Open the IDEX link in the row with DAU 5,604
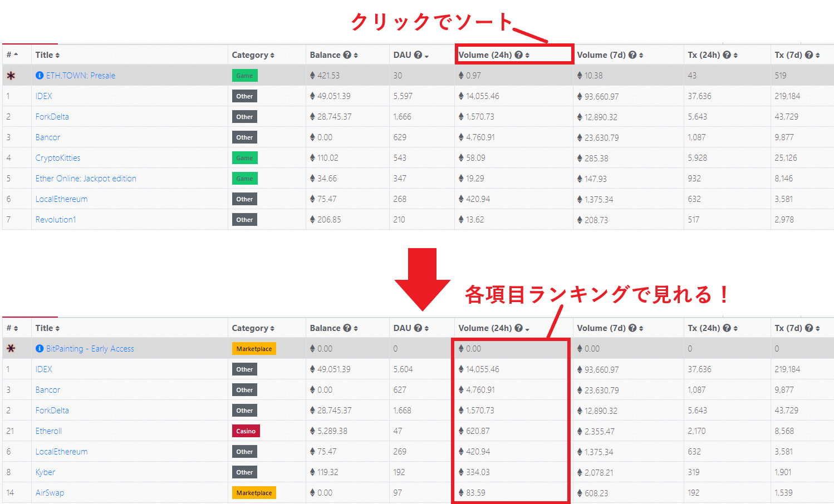This screenshot has height=504, width=834. (x=44, y=369)
